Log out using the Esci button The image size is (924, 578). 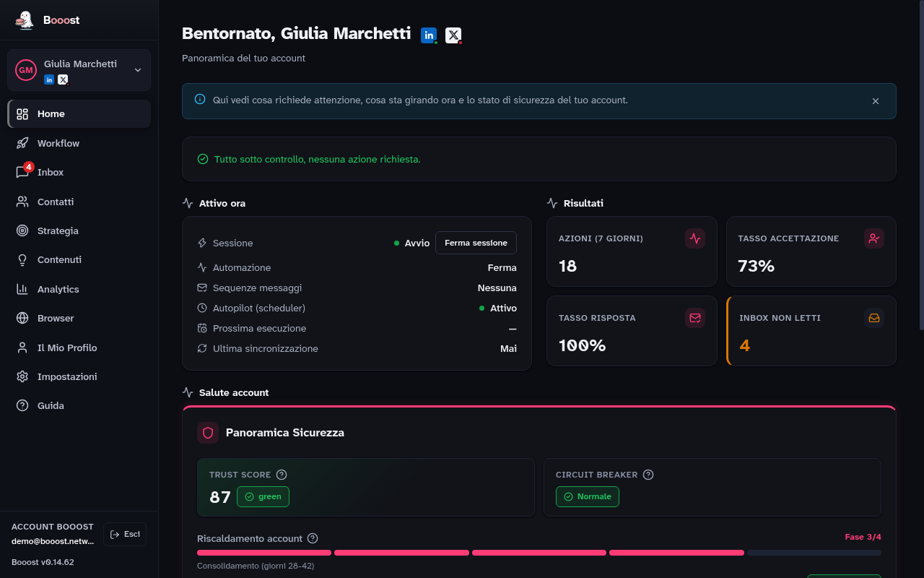125,534
